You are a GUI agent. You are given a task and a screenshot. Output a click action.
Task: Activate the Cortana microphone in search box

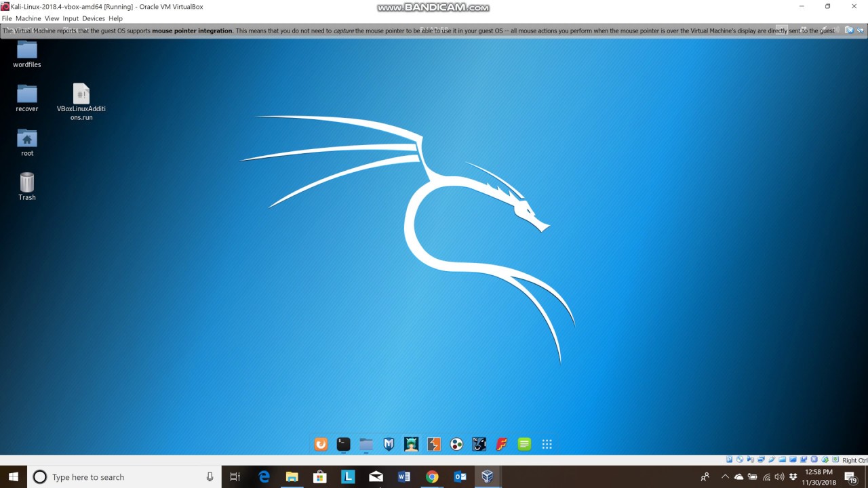tap(210, 477)
